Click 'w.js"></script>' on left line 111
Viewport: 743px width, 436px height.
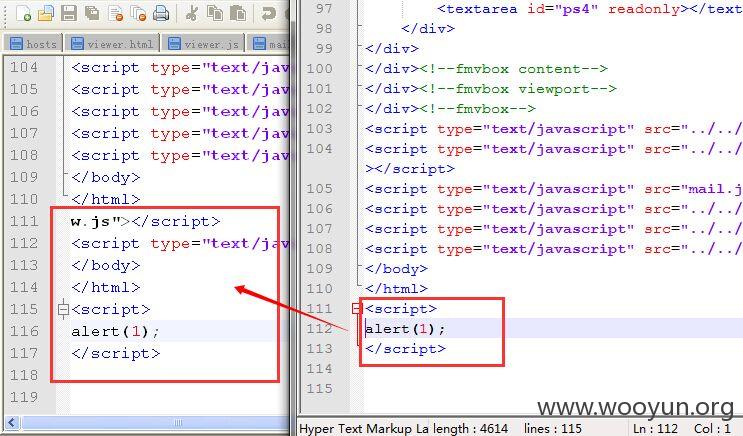pyautogui.click(x=145, y=221)
